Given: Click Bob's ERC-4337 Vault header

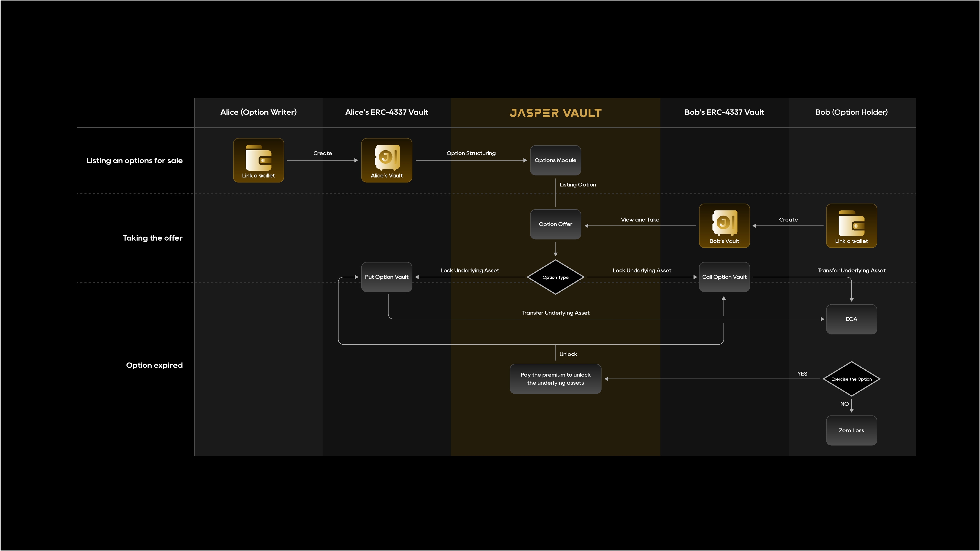Looking at the screenshot, I should click(x=724, y=112).
